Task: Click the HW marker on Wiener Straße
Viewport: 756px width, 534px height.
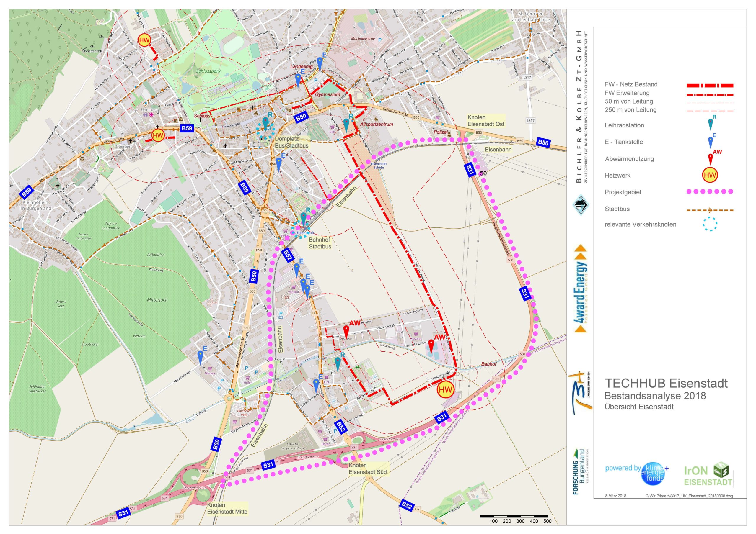Action: click(x=158, y=135)
